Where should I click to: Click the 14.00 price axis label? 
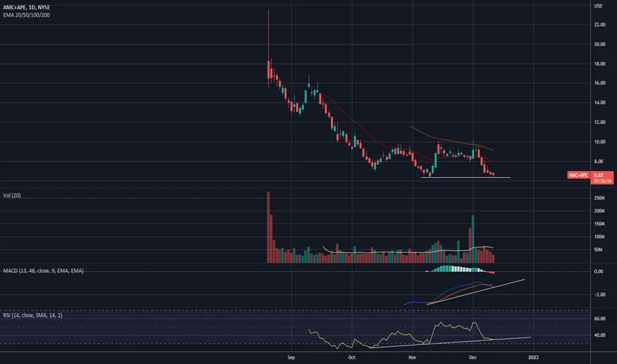[x=600, y=103]
